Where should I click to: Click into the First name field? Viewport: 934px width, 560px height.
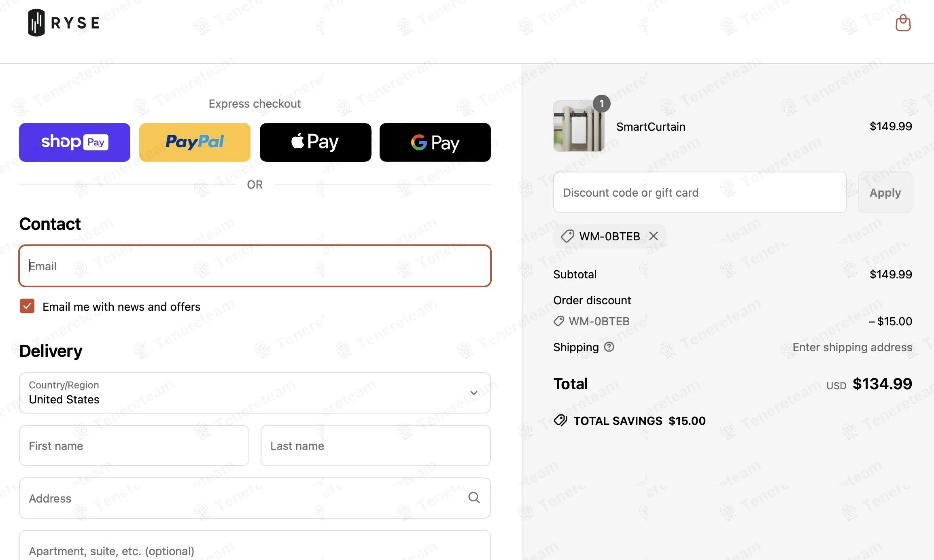pos(134,445)
